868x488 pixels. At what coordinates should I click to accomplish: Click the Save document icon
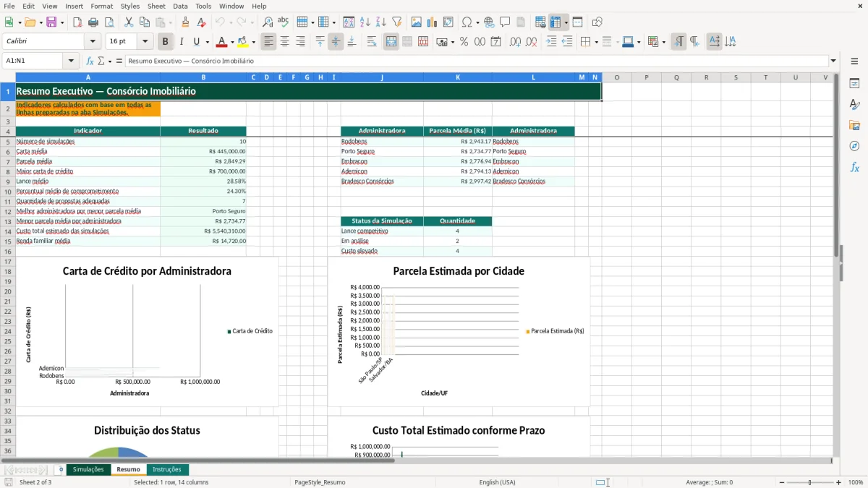click(51, 22)
